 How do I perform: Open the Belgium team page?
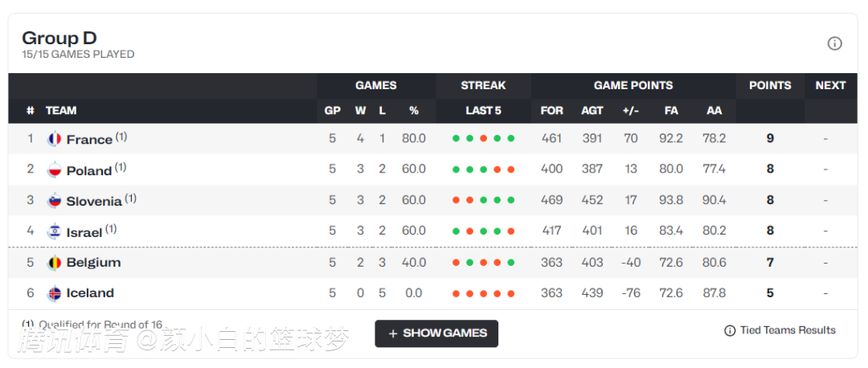coord(93,263)
